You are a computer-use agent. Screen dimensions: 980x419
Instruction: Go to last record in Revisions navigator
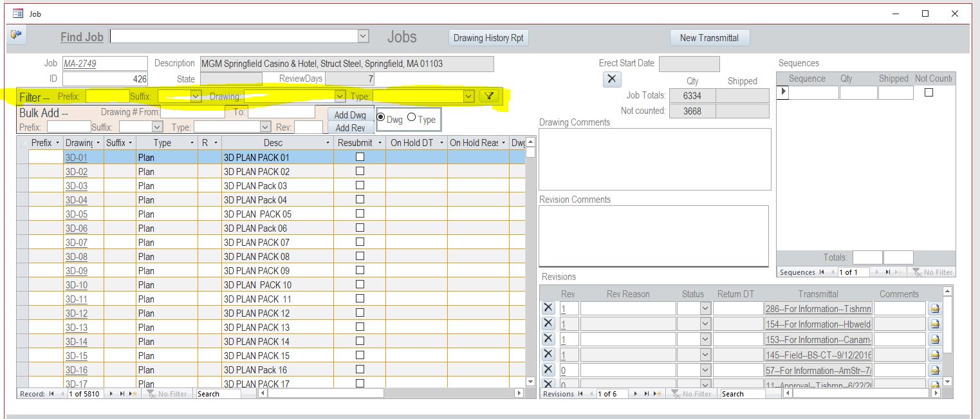[645, 394]
